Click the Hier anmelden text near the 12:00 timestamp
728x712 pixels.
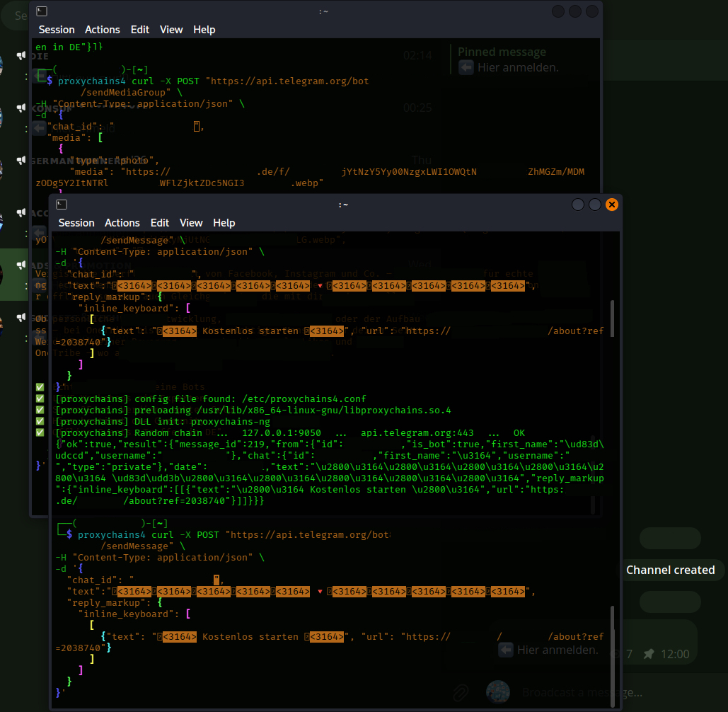tap(557, 650)
